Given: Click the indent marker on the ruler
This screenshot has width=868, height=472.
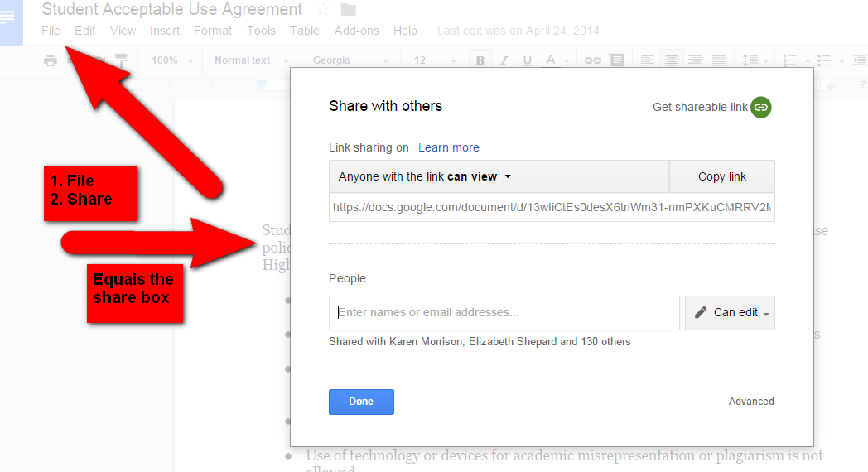Looking at the screenshot, I should click(262, 84).
